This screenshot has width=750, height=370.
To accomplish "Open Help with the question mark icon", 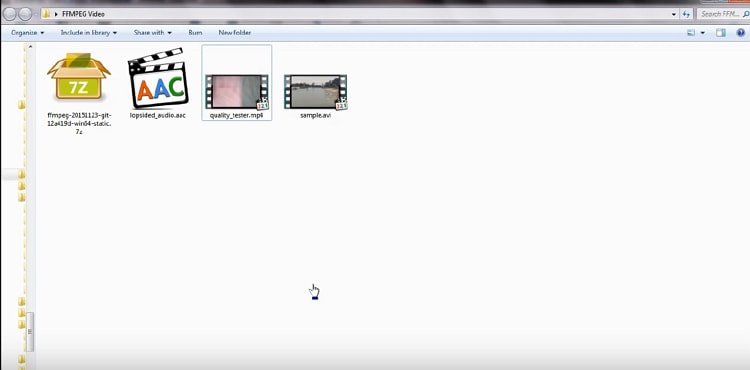I will (740, 33).
